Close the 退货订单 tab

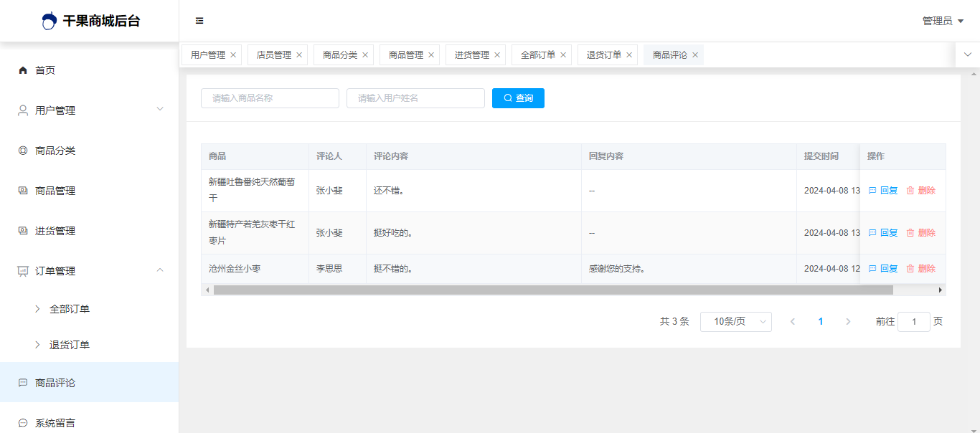(x=629, y=55)
